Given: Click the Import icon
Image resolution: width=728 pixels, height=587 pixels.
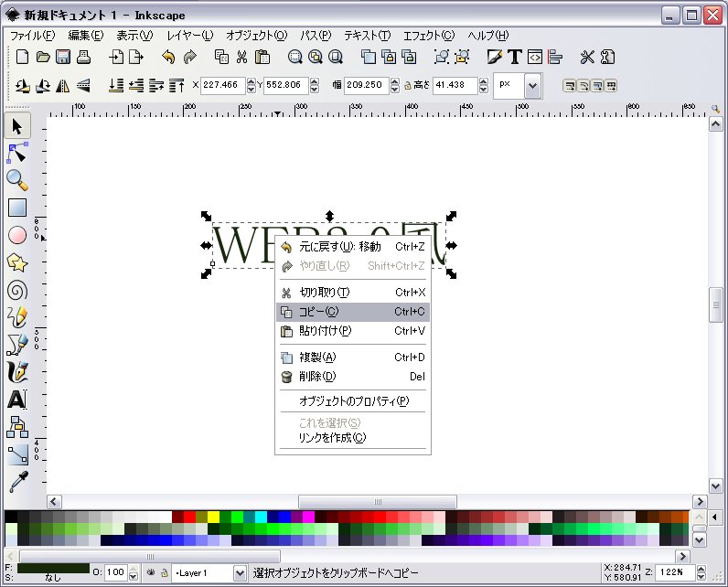Looking at the screenshot, I should [116, 57].
